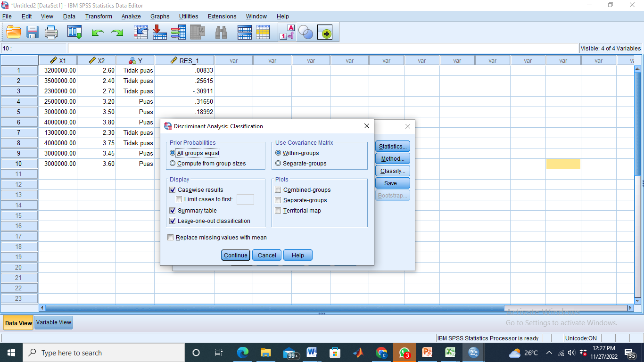
Task: Select Compute from group sizes option
Action: (x=173, y=164)
